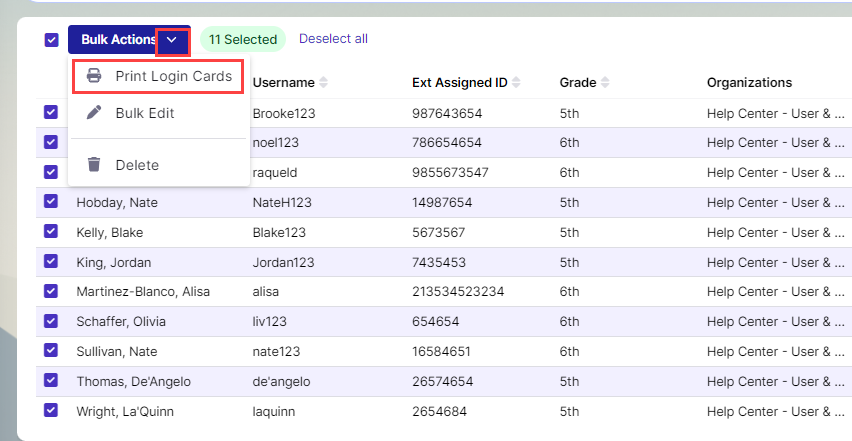Screen dimensions: 852x441
Task: Deselect the checkbox for Wright, La'Quinn
Action: coord(51,410)
